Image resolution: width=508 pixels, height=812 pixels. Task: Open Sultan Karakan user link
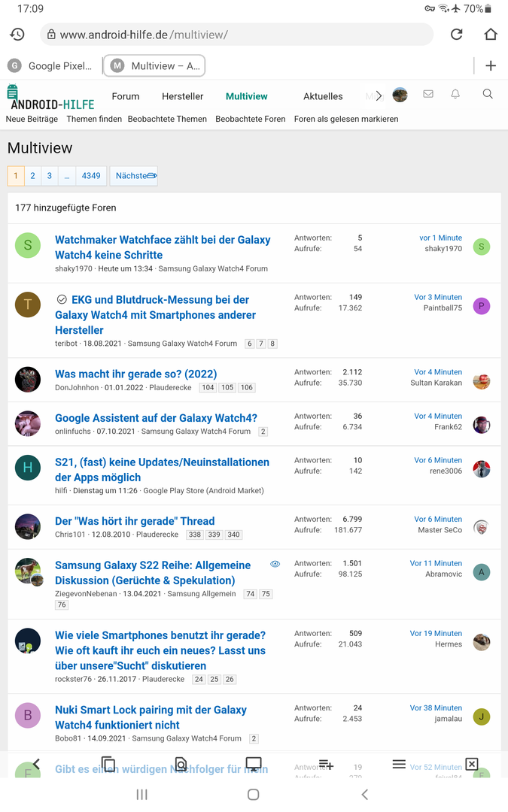click(x=436, y=383)
